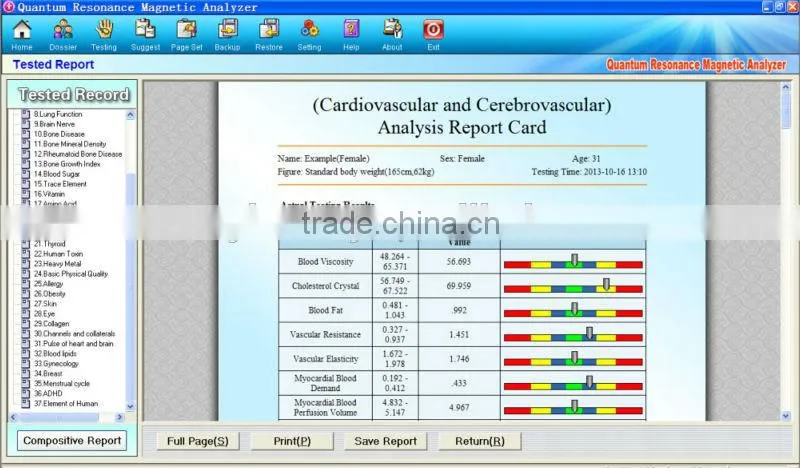Click the document icon beside 16.Vitamin

(x=26, y=194)
